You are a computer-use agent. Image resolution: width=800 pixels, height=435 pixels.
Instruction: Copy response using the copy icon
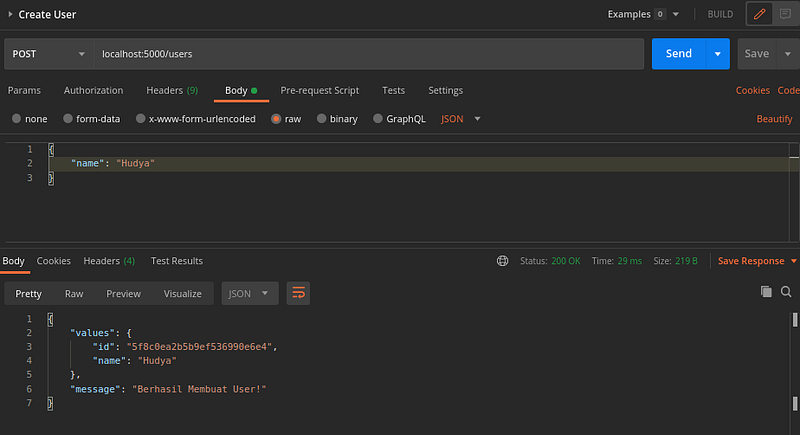click(766, 291)
